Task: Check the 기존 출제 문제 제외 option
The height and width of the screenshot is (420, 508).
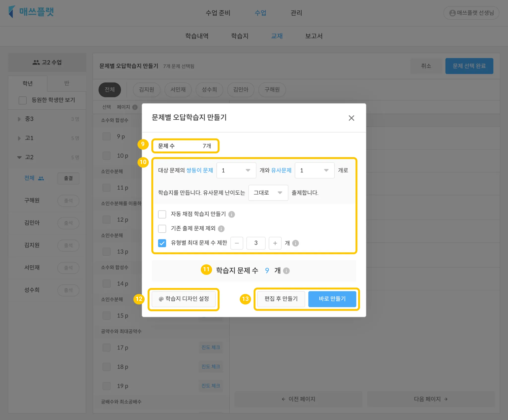Action: coord(162,229)
